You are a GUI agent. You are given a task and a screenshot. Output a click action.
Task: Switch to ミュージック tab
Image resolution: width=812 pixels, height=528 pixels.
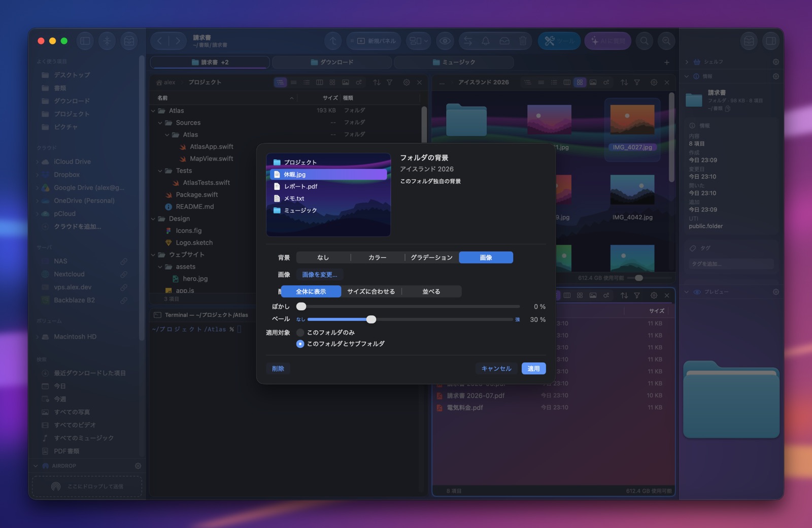tap(454, 62)
